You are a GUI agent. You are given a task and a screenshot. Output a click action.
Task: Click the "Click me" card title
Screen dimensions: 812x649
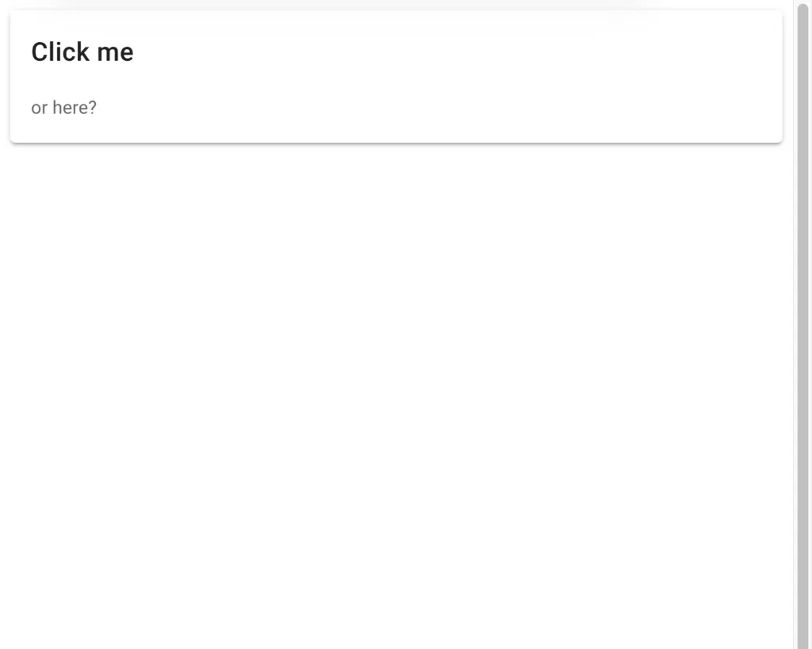(82, 52)
